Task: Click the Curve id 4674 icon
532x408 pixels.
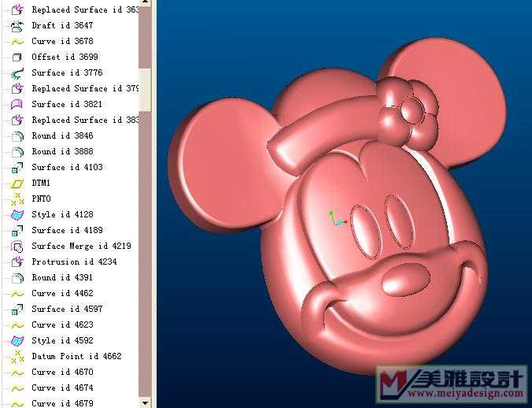Action: pos(17,388)
